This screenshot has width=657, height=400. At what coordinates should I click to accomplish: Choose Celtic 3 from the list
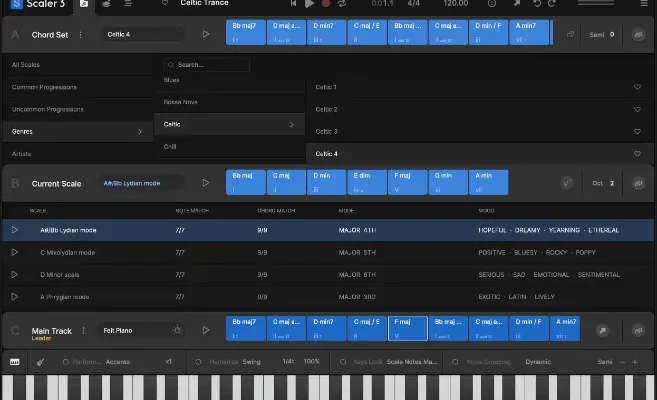click(x=327, y=131)
